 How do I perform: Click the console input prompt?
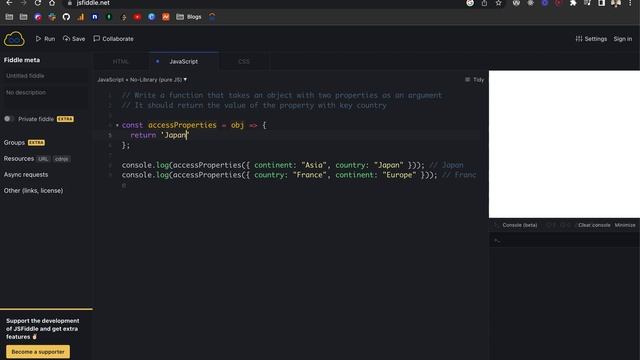pyautogui.click(x=564, y=240)
